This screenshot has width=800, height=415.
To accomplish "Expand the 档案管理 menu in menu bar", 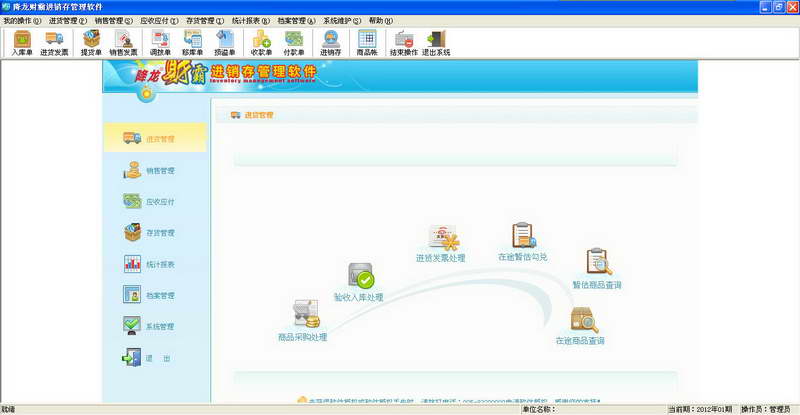I will (x=295, y=20).
